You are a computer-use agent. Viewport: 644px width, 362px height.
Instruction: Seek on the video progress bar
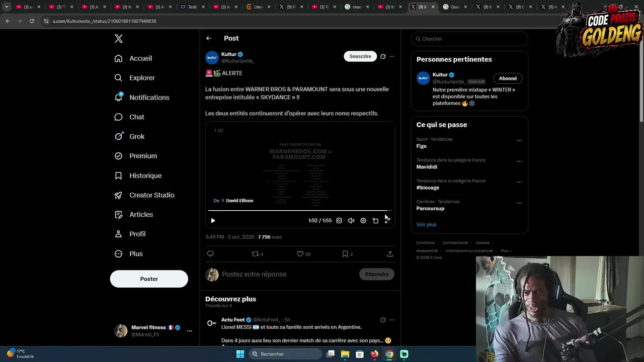(300, 211)
